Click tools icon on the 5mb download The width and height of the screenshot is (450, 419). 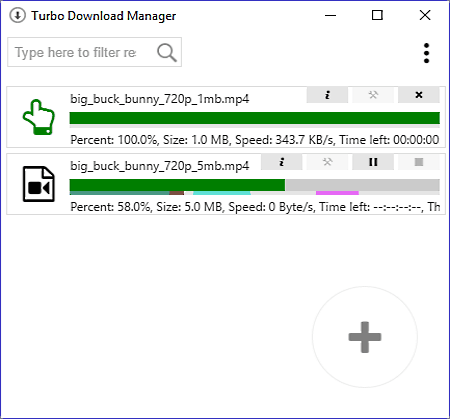click(x=327, y=162)
